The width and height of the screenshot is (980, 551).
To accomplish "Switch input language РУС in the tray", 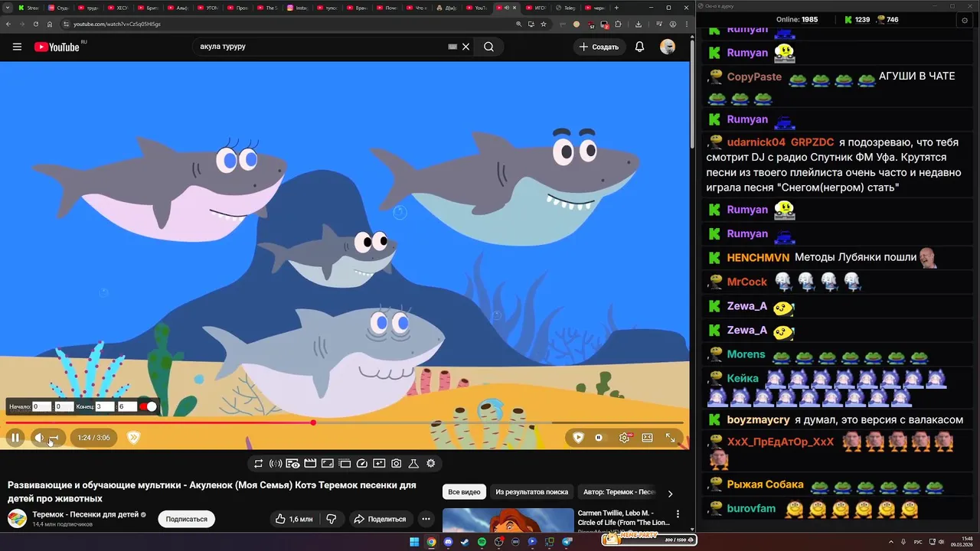I will [918, 542].
